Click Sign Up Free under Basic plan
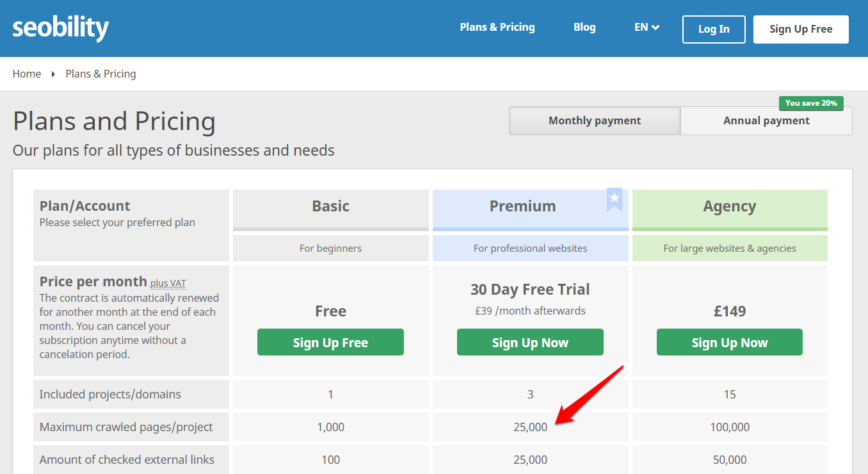Viewport: 868px width, 474px height. (330, 342)
